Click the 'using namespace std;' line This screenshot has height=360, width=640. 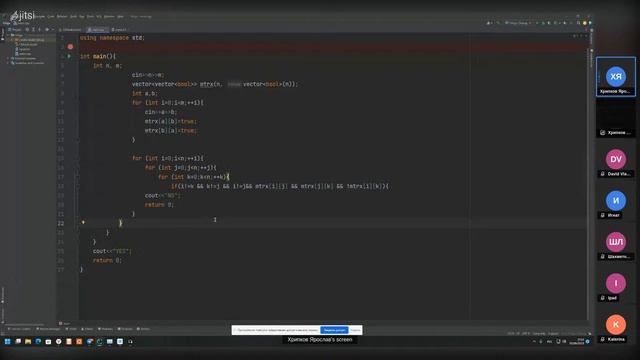pyautogui.click(x=112, y=38)
